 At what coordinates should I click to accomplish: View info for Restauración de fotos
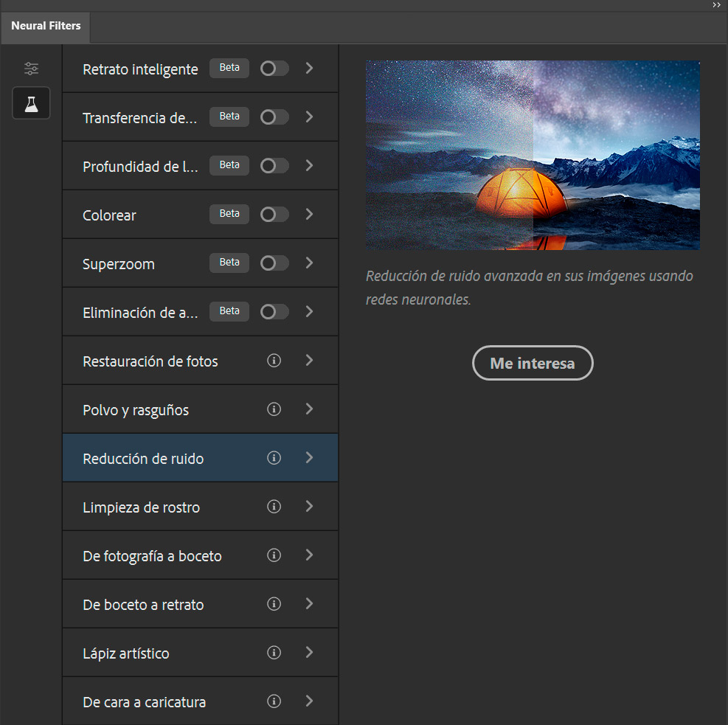[x=274, y=361]
